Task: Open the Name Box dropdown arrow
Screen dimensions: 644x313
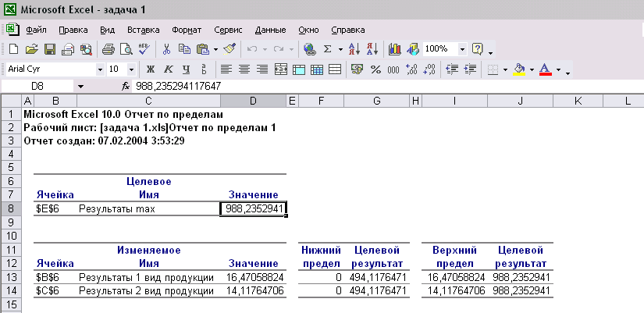Action: pyautogui.click(x=80, y=87)
